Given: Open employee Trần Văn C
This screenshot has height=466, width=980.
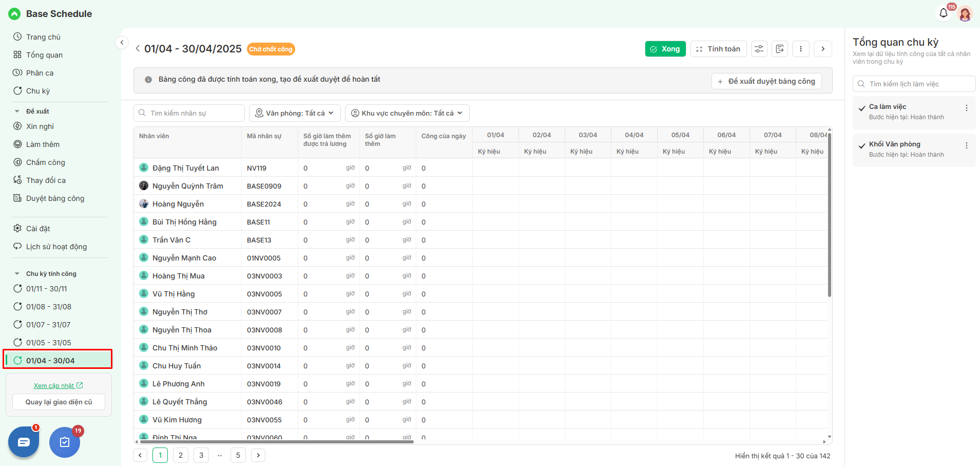Looking at the screenshot, I should (x=171, y=240).
